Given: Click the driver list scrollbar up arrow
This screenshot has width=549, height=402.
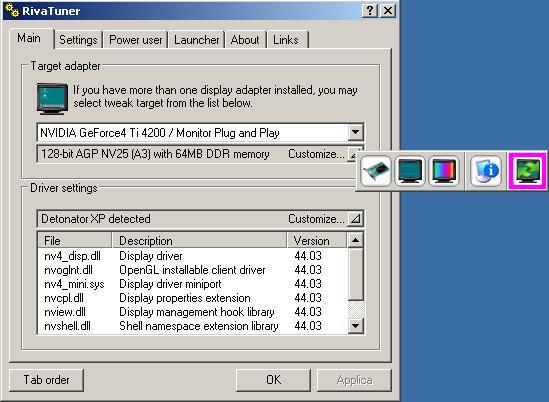Looking at the screenshot, I should (355, 240).
